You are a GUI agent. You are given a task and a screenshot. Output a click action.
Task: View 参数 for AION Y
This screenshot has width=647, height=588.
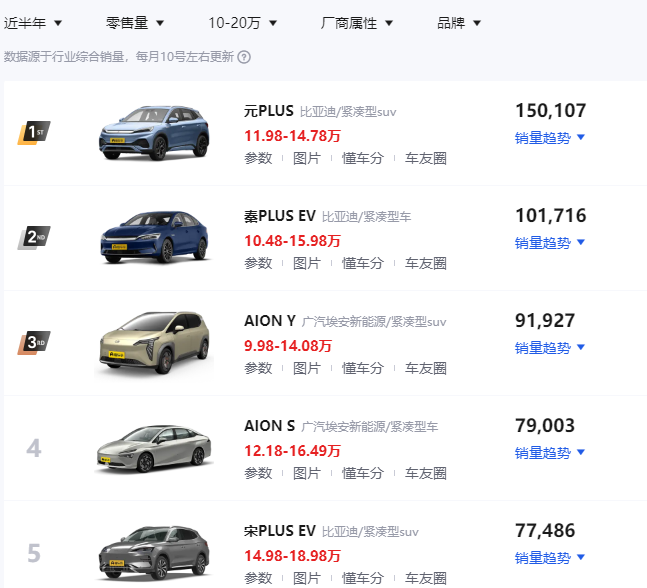point(258,368)
